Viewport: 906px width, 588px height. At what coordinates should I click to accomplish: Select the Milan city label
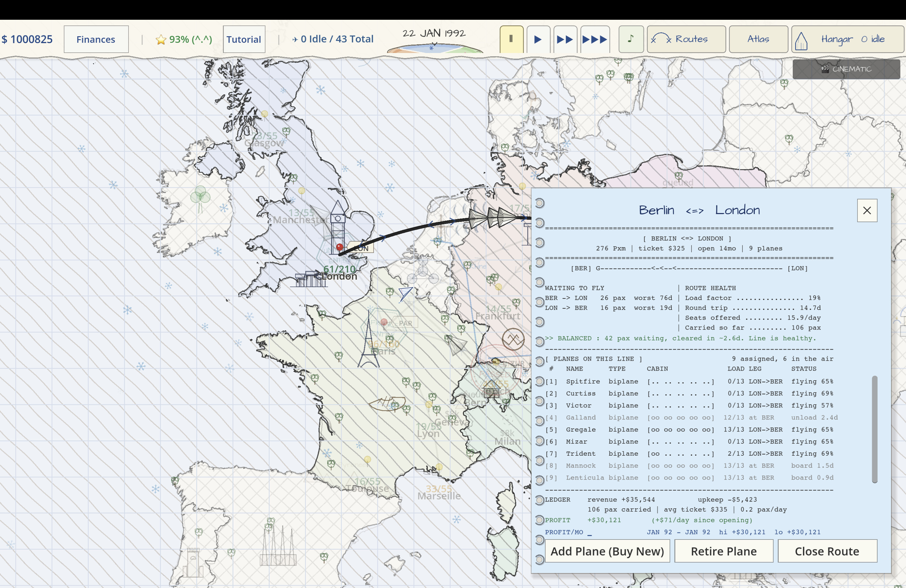508,441
